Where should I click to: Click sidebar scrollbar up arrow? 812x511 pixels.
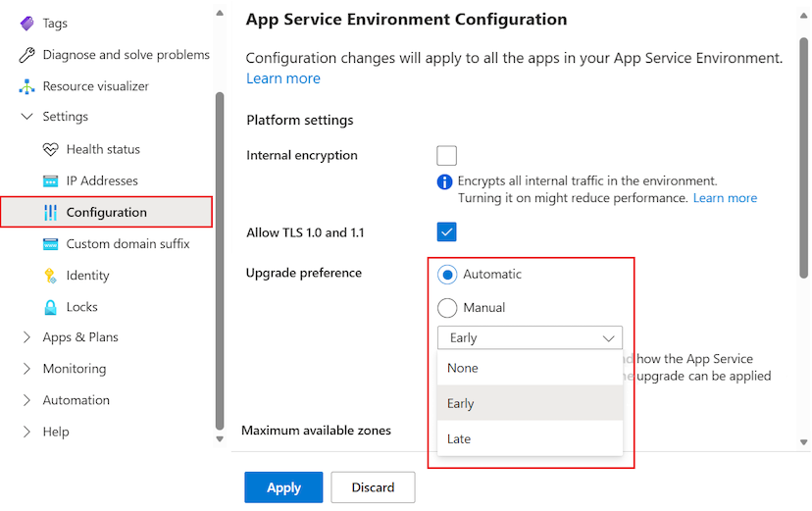[x=220, y=13]
